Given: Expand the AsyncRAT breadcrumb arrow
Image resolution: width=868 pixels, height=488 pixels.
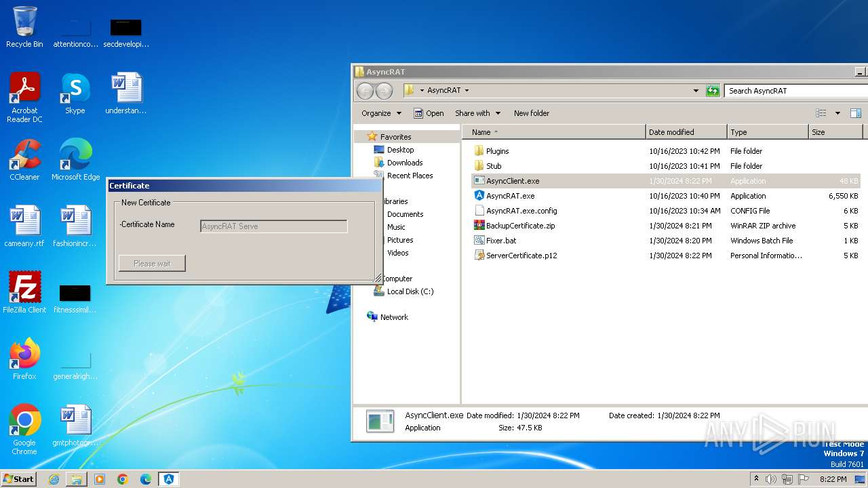Looking at the screenshot, I should pyautogui.click(x=467, y=91).
